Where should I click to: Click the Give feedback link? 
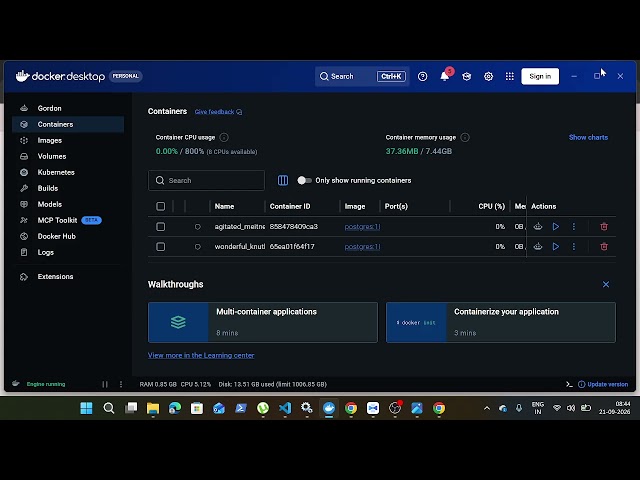[218, 112]
